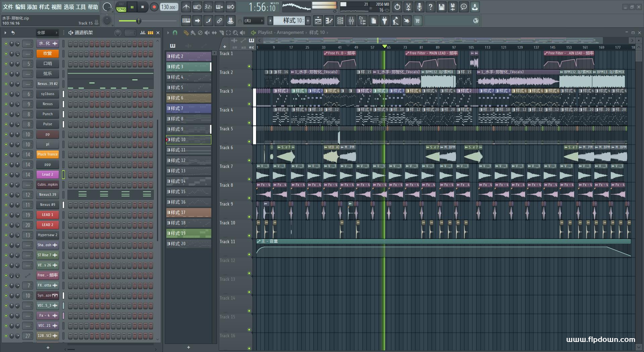Open the playlist view icon
Viewport: 644px width, 352px height.
(318, 21)
